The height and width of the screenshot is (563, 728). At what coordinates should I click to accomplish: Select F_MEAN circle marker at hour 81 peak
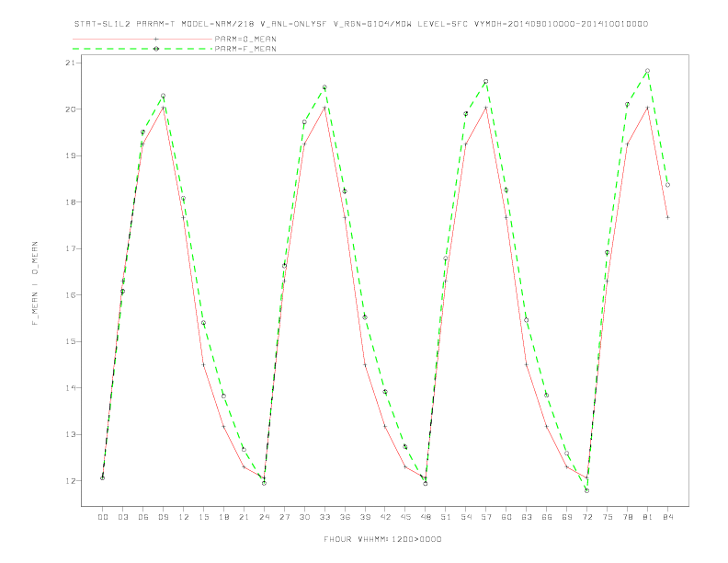(647, 71)
